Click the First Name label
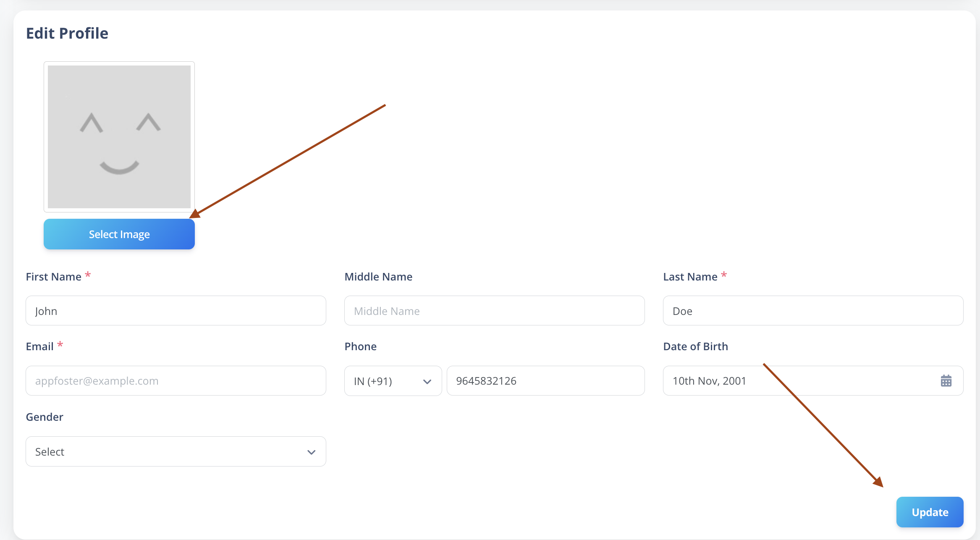The width and height of the screenshot is (980, 540). click(x=54, y=277)
